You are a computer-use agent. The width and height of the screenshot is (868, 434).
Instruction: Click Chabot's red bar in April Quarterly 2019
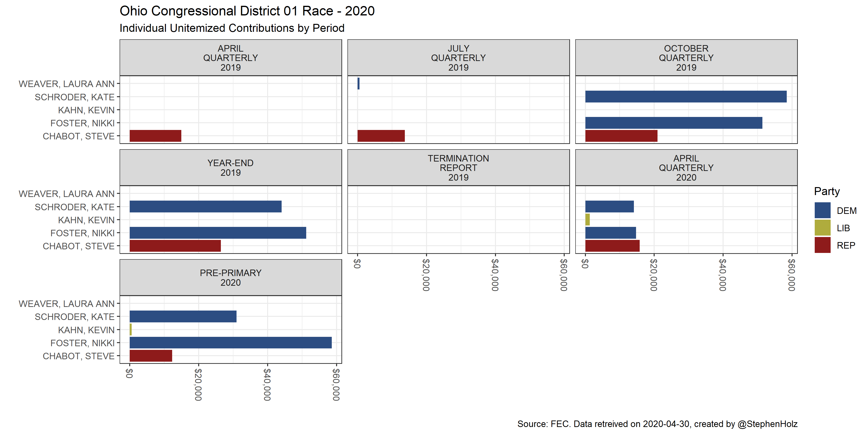[155, 136]
